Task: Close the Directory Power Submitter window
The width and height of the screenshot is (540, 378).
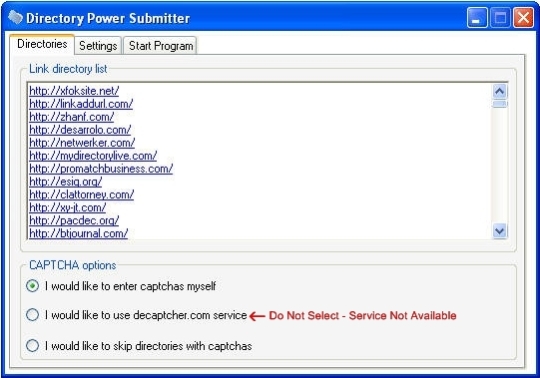Action: 523,17
